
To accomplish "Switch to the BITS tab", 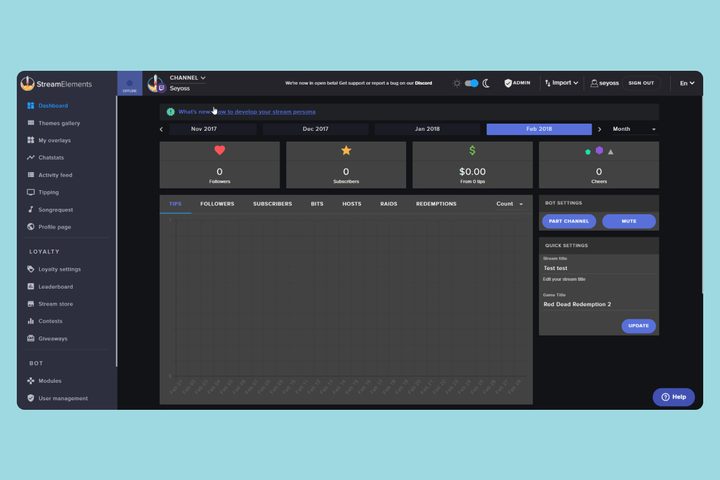I will [317, 204].
